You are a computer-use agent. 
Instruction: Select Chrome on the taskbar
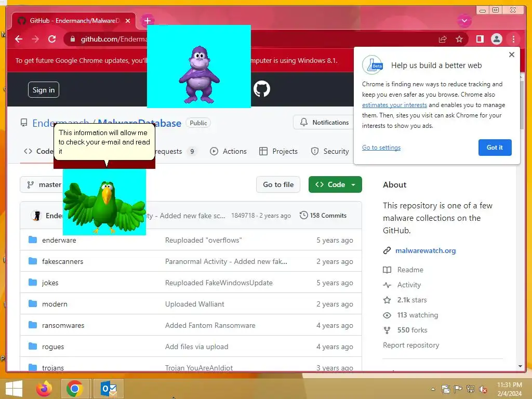75,389
